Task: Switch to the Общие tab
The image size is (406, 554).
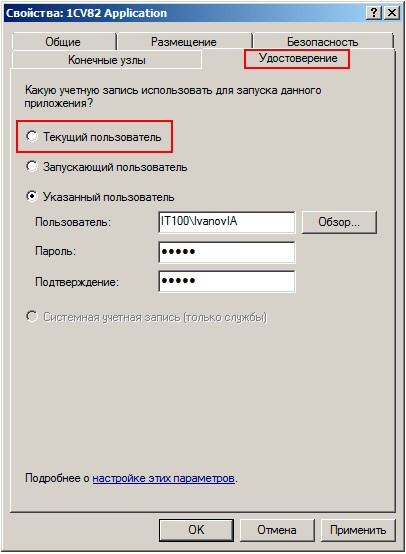Action: point(63,42)
